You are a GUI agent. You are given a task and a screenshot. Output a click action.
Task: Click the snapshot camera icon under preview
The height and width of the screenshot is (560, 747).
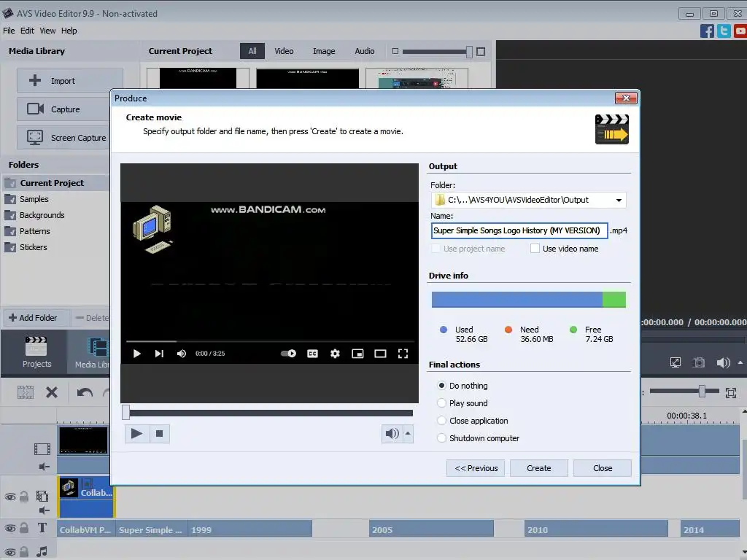(x=698, y=362)
